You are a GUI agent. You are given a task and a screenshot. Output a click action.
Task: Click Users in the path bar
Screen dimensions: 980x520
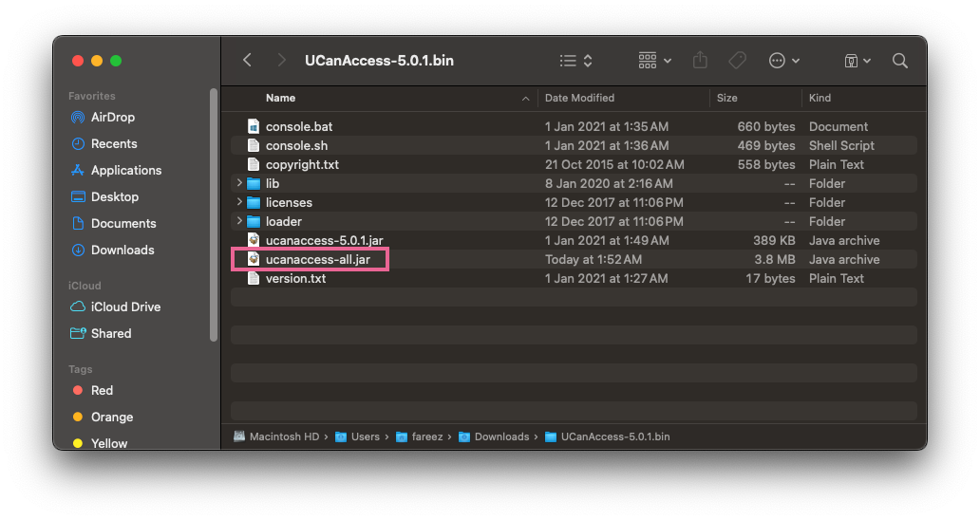pyautogui.click(x=358, y=437)
